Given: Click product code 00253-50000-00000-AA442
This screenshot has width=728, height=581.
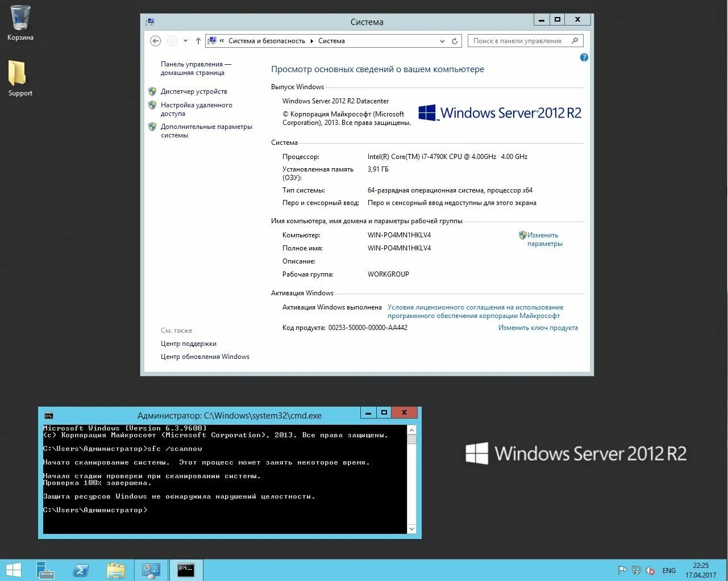Looking at the screenshot, I should [x=368, y=328].
